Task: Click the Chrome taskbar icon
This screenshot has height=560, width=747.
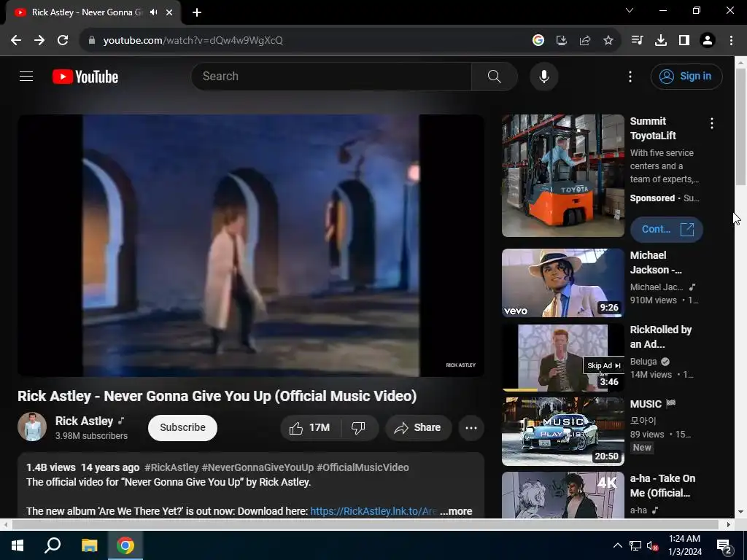Action: tap(125, 545)
